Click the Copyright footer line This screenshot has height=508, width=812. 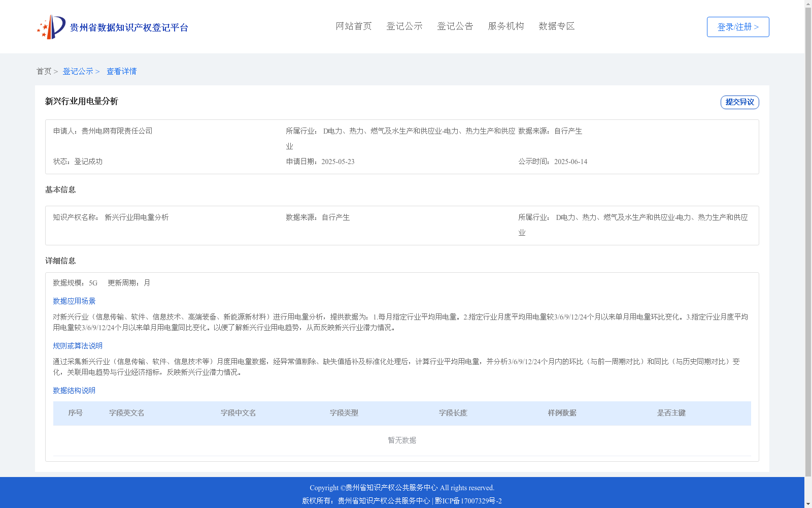pos(402,488)
